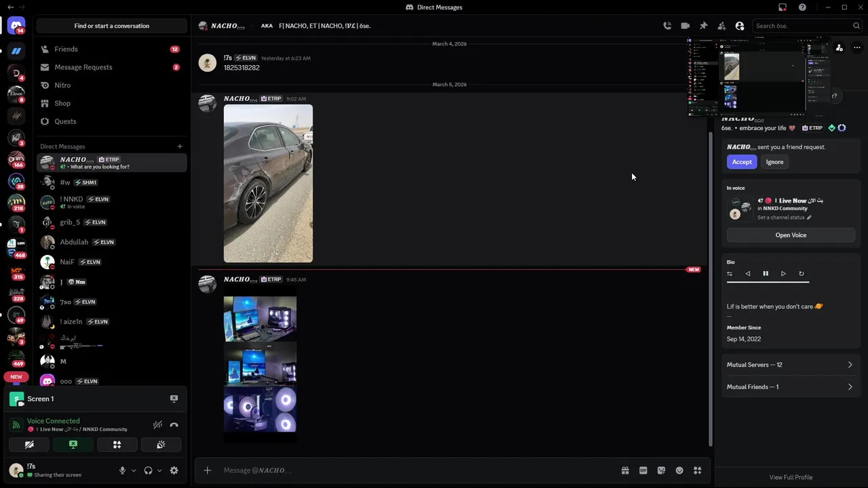
Task: Add friends to DM icon
Action: pyautogui.click(x=722, y=26)
